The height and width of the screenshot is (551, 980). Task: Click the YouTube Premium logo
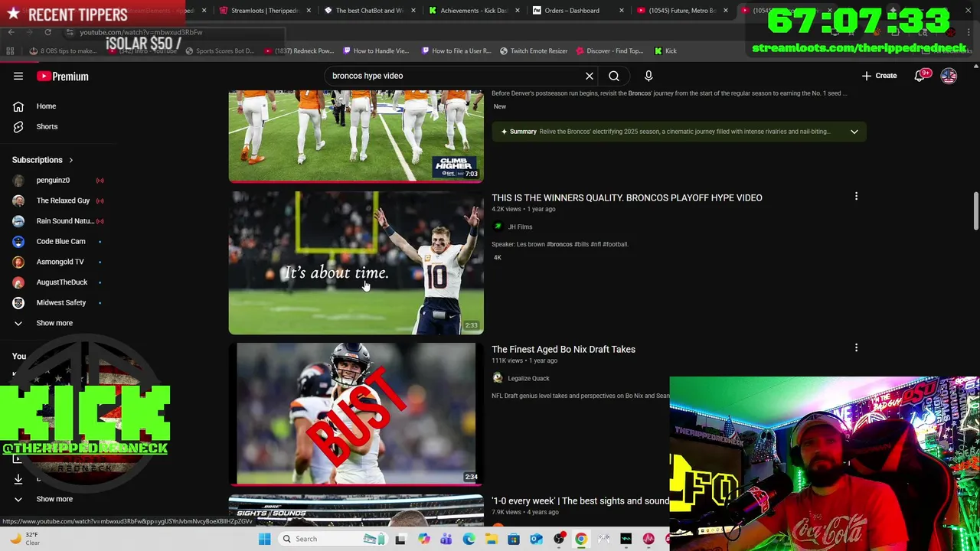[x=63, y=77]
